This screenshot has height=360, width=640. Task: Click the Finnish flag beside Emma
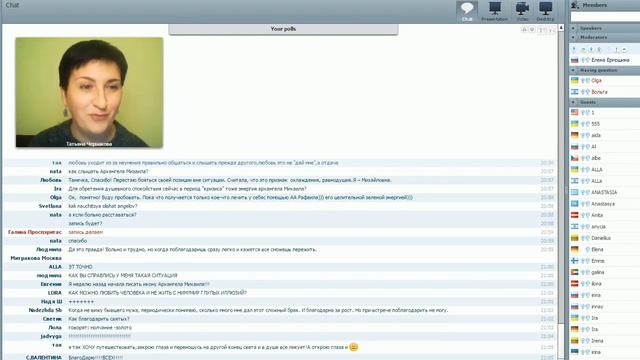tap(575, 261)
